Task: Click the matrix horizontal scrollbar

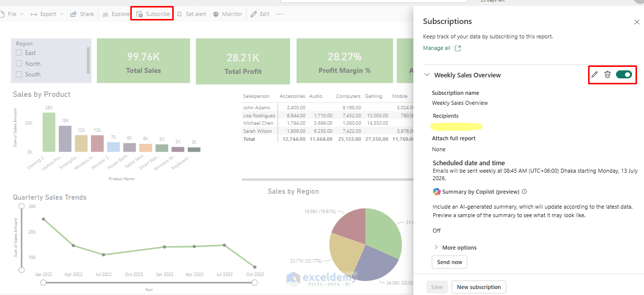Action: tap(327, 179)
